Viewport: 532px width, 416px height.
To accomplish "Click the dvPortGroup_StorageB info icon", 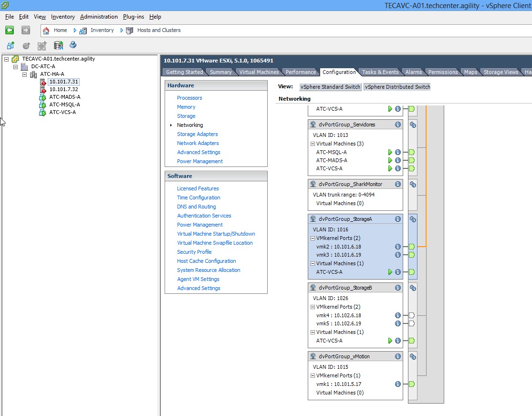I will 397,288.
